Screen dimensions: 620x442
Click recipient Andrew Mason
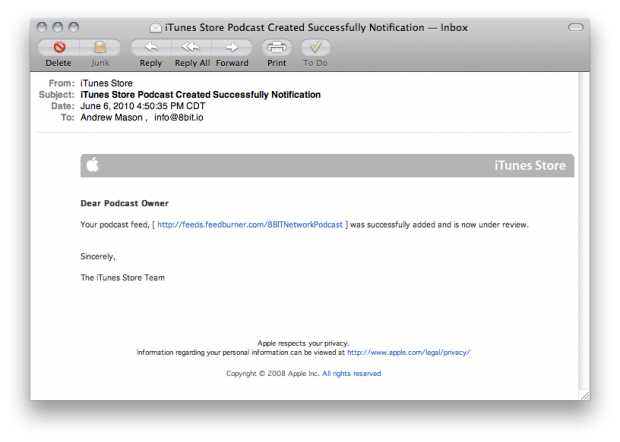click(111, 117)
